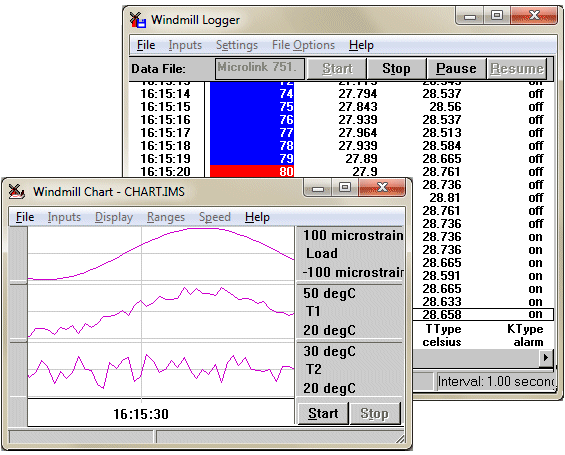Open Inputs menu in Windmill Logger

(185, 45)
